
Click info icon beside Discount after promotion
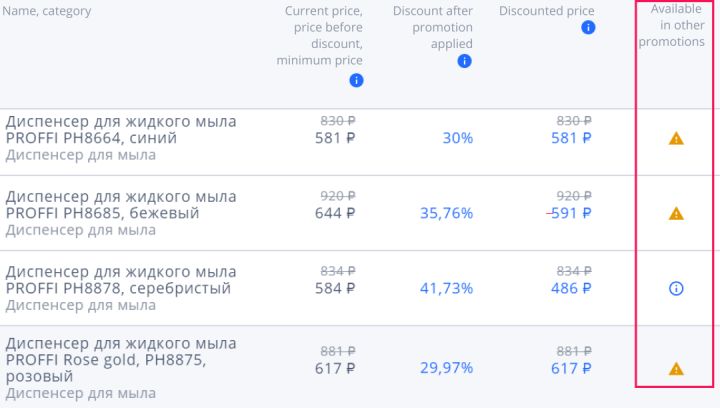464,61
